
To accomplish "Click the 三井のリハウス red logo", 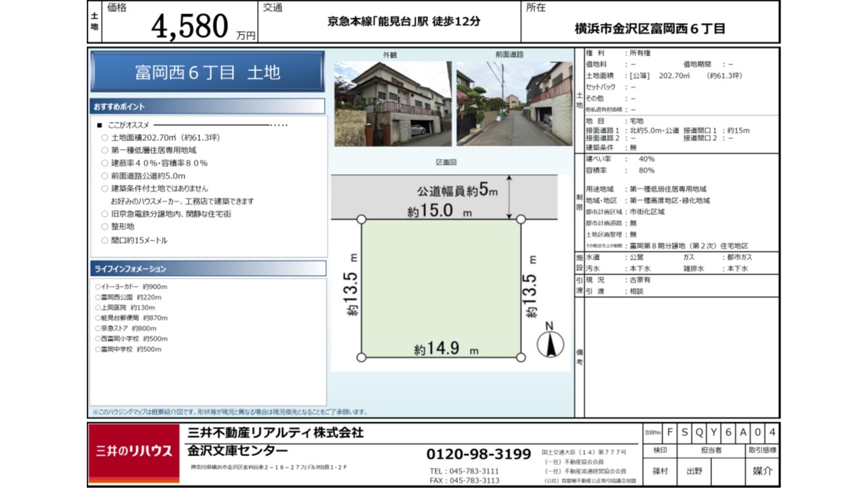I will [x=134, y=451].
